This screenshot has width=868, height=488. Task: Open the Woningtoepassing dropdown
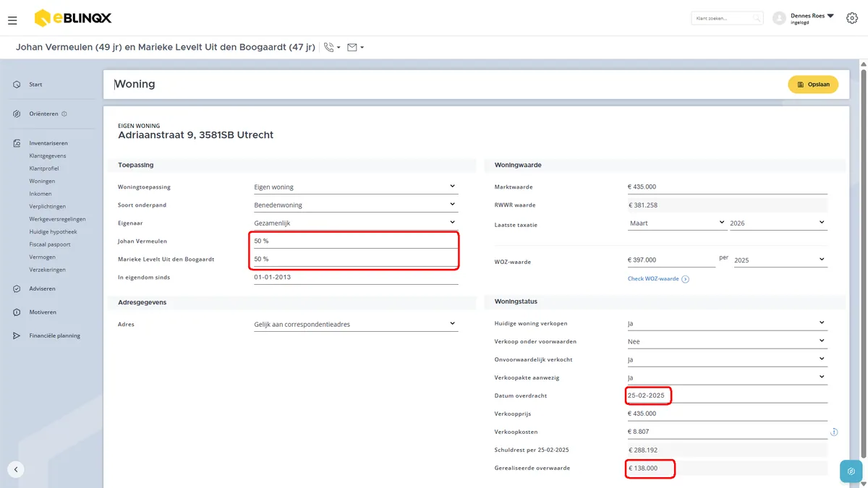tap(355, 187)
